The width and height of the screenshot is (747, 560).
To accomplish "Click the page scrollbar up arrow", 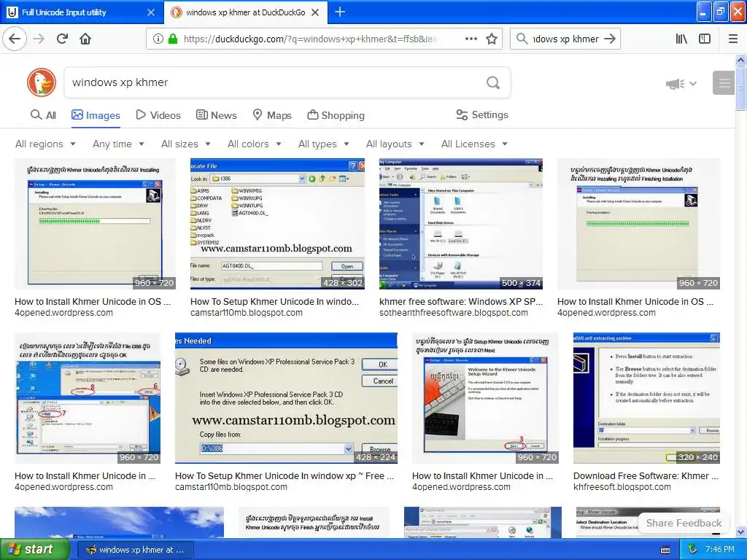I will [x=740, y=60].
